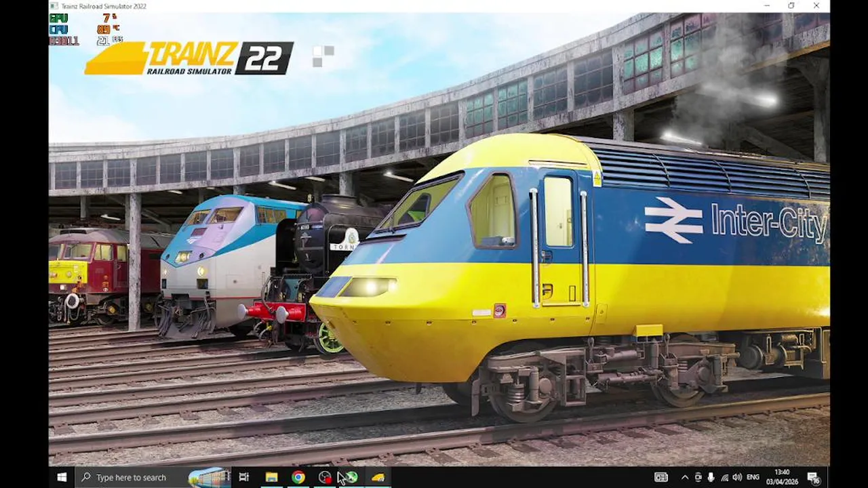The width and height of the screenshot is (868, 488).
Task: Open the green taskbar app beside the recorder
Action: click(351, 477)
